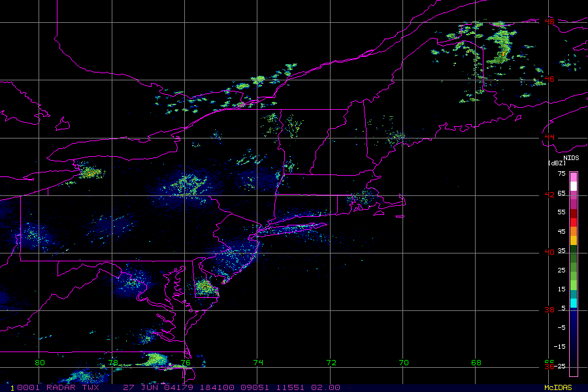Pick the bright red segment of the color bar
The width and height of the screenshot is (588, 392).
[574, 222]
